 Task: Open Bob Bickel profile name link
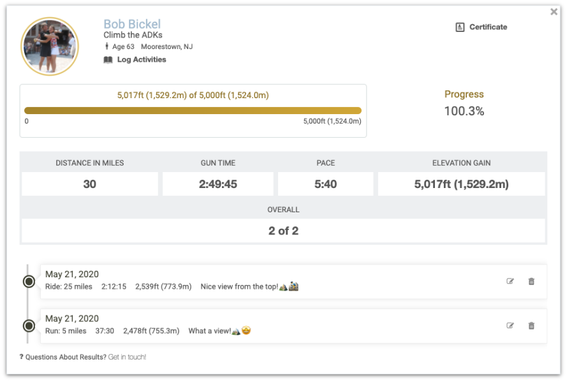(132, 24)
